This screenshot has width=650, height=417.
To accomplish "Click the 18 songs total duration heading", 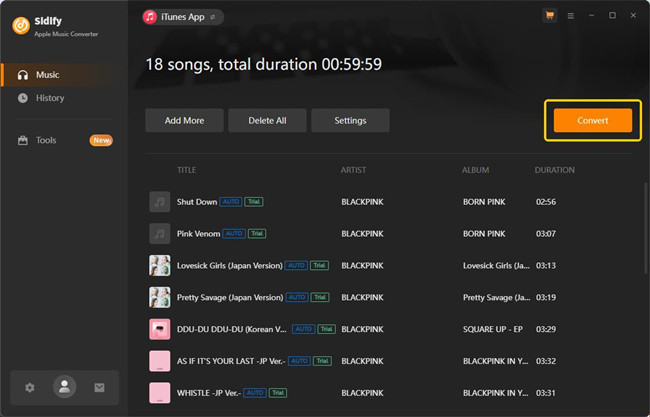I will pyautogui.click(x=264, y=64).
